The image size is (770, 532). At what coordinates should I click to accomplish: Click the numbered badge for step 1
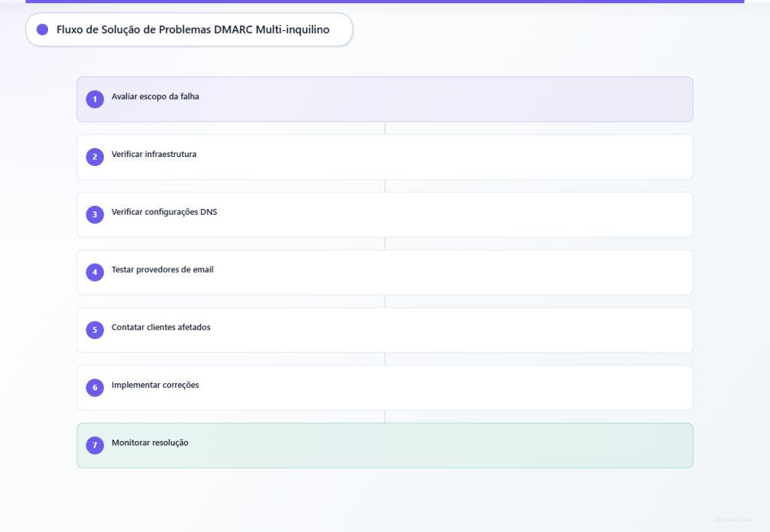coord(95,98)
